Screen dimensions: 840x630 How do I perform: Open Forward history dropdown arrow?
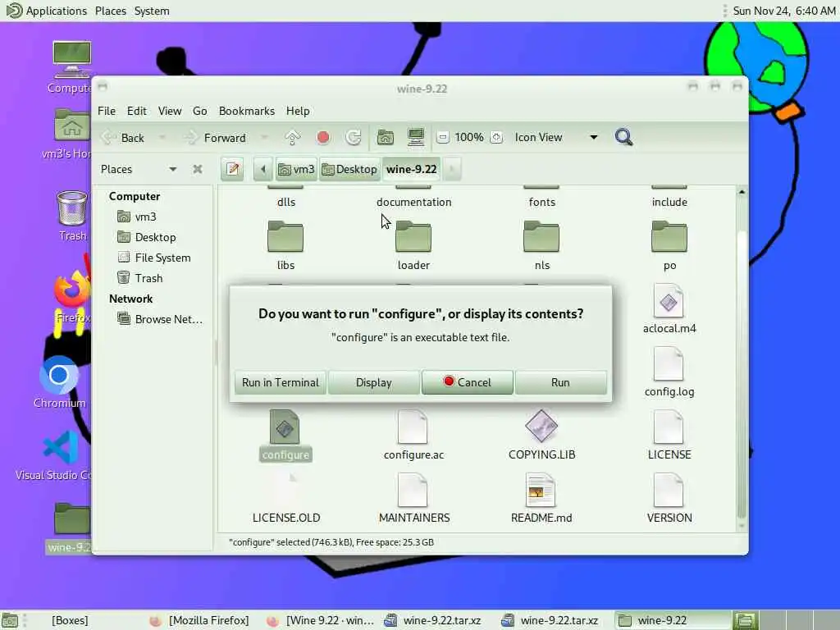[263, 138]
